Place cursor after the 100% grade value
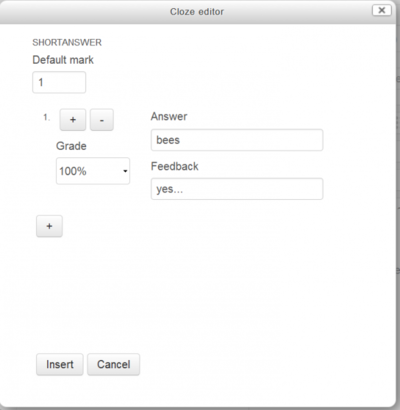Image resolution: width=400 pixels, height=410 pixels. 87,171
